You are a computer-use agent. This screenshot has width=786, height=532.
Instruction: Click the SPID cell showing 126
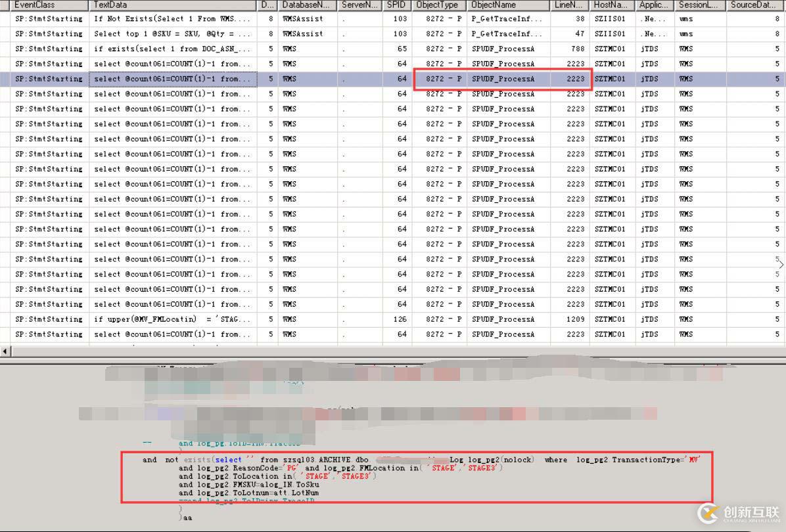click(x=400, y=319)
